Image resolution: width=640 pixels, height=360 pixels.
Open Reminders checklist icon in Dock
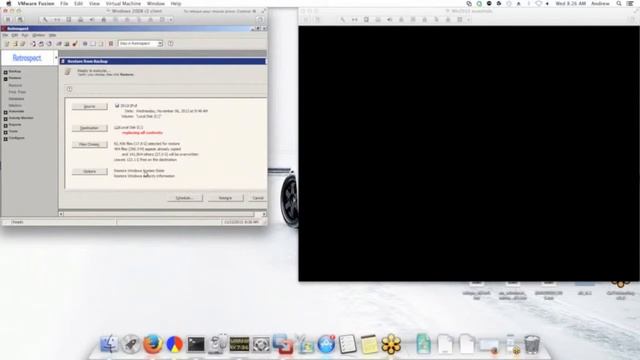pyautogui.click(x=348, y=344)
